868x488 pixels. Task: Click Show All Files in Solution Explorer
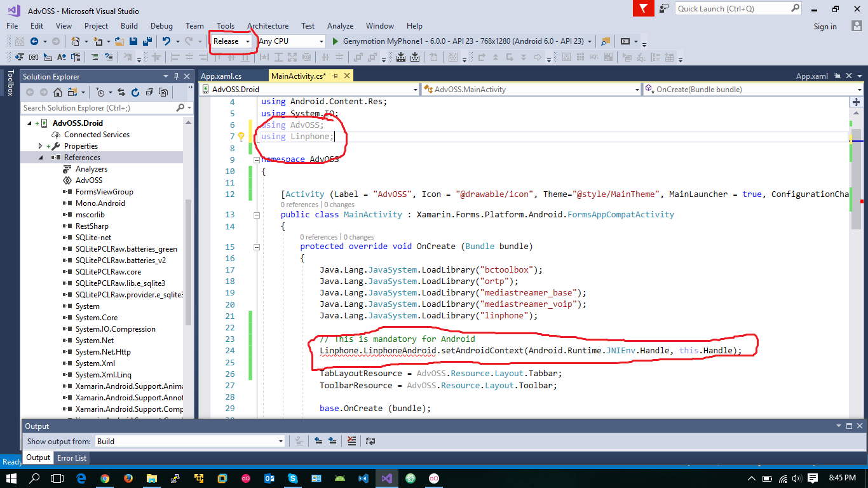click(163, 92)
